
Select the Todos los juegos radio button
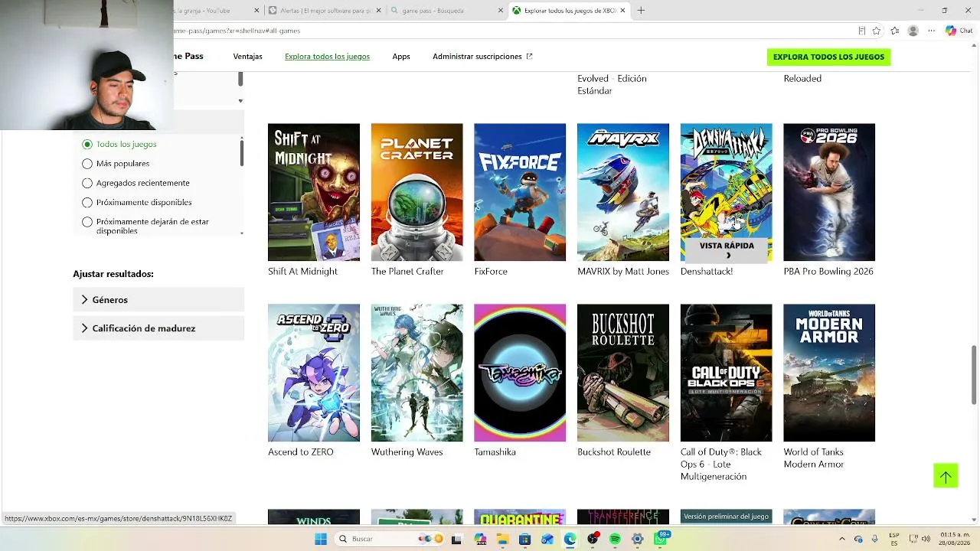click(87, 144)
